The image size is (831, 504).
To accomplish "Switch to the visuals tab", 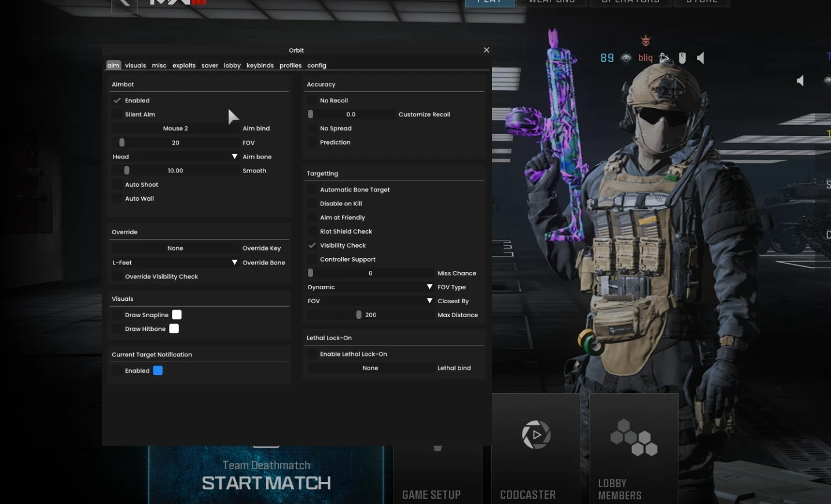I will pos(135,65).
